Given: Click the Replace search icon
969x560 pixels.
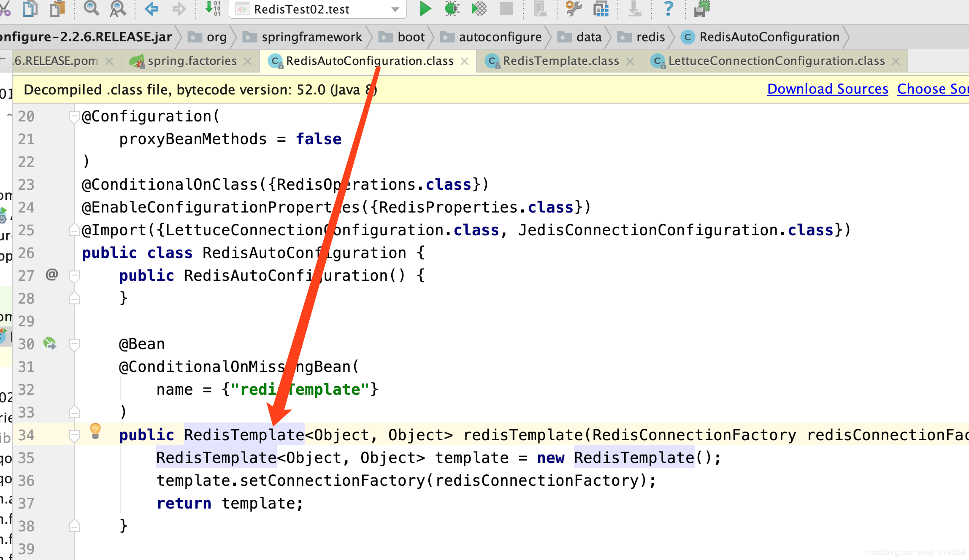Looking at the screenshot, I should 117,8.
